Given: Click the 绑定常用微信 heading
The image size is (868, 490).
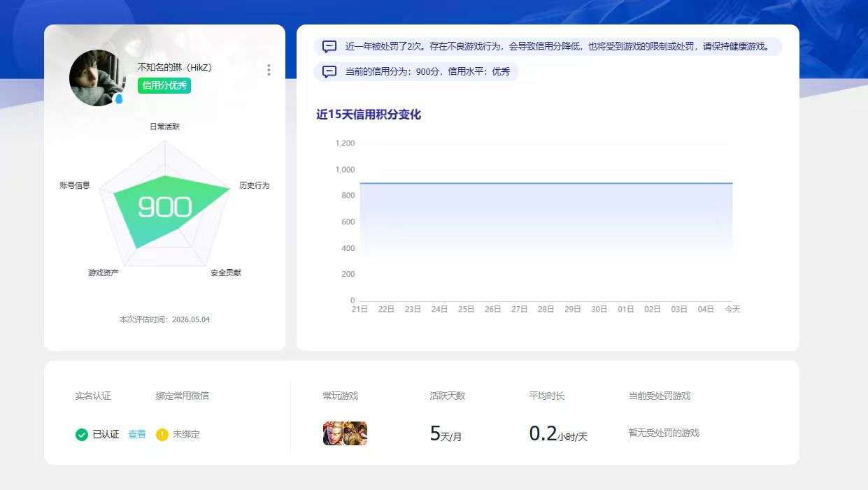Looking at the screenshot, I should click(x=183, y=396).
